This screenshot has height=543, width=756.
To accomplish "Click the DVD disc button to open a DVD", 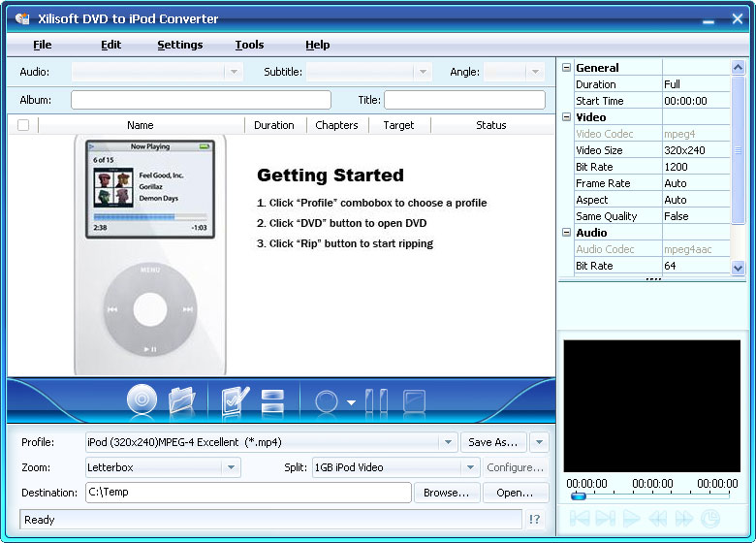I will pyautogui.click(x=142, y=399).
